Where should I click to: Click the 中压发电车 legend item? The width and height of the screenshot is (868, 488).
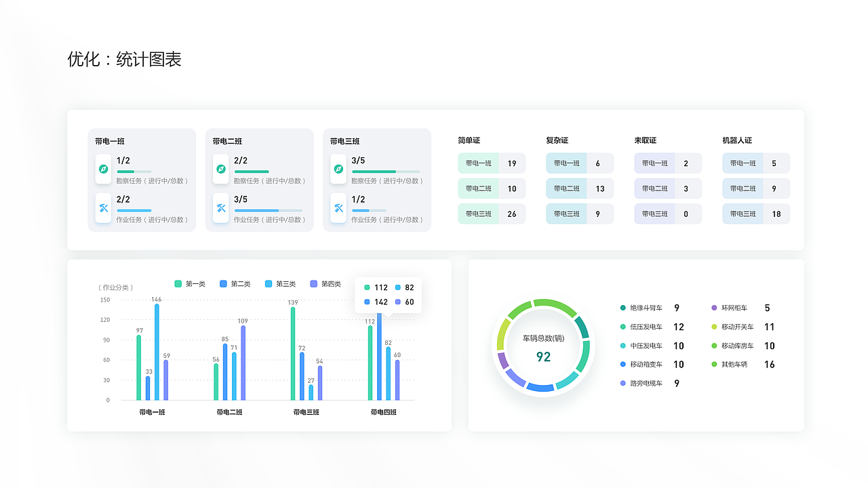point(652,346)
